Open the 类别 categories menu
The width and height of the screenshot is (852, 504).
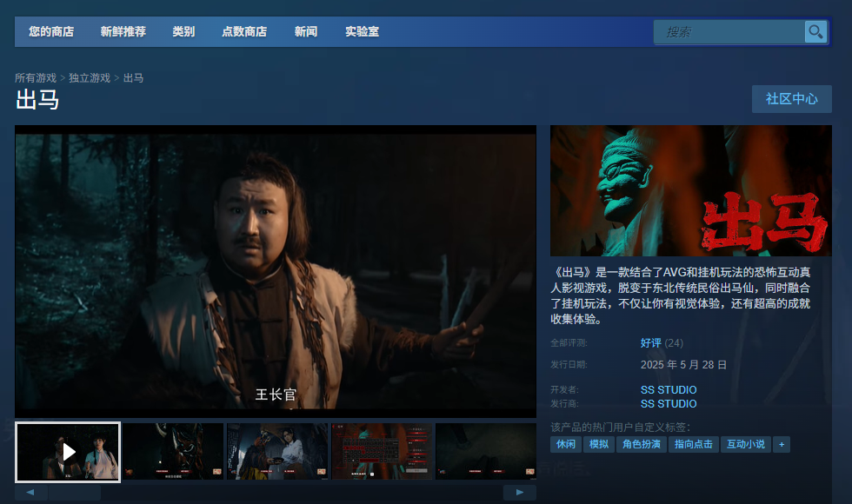coord(183,32)
